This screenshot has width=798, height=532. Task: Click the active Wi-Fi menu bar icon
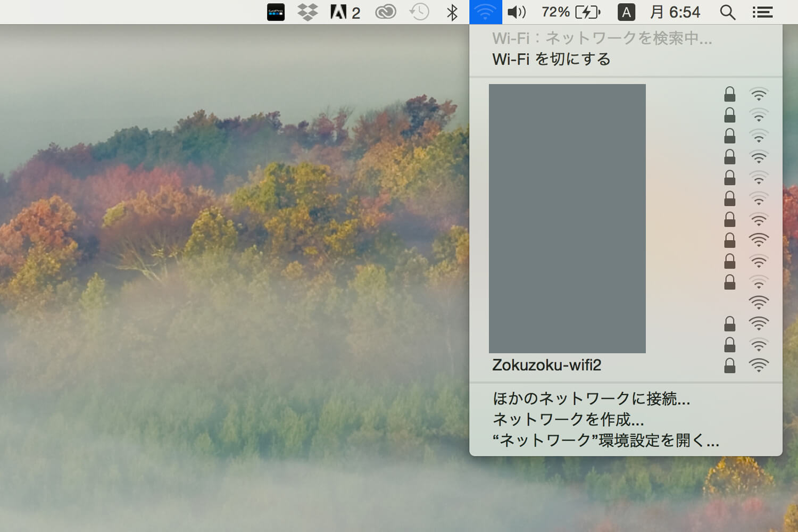484,12
